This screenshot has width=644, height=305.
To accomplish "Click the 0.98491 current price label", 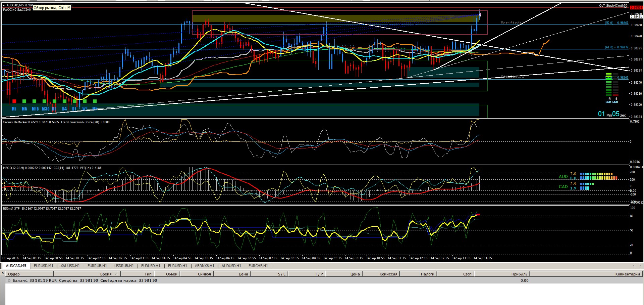I will pyautogui.click(x=637, y=16).
